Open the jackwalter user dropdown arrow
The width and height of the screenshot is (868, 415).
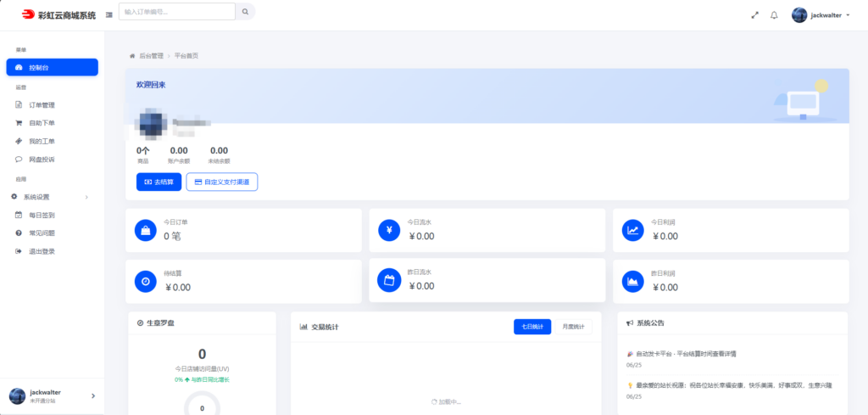848,15
